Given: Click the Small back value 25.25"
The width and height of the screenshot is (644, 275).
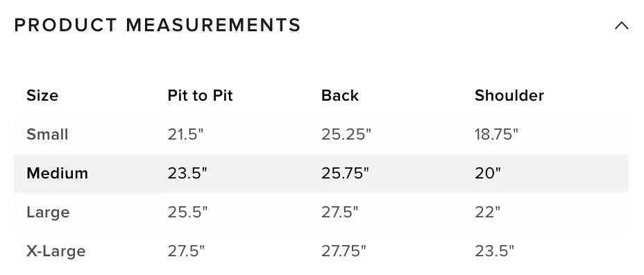Looking at the screenshot, I should point(346,135).
